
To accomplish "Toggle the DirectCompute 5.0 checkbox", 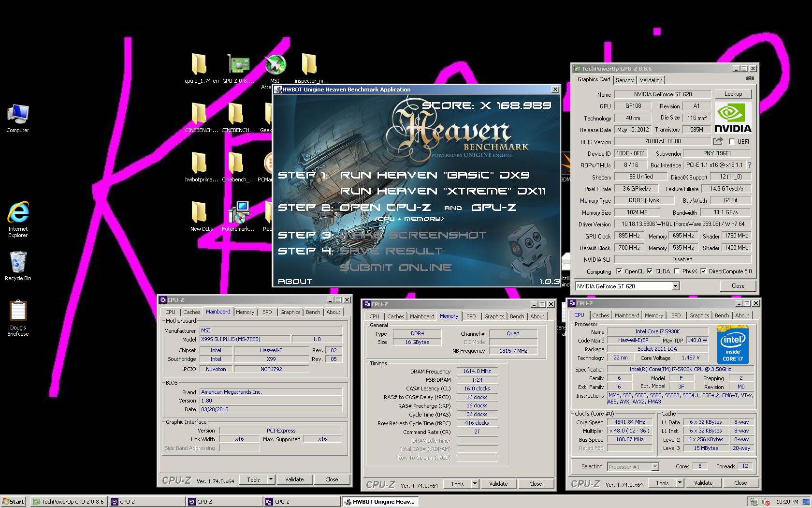I will point(703,271).
